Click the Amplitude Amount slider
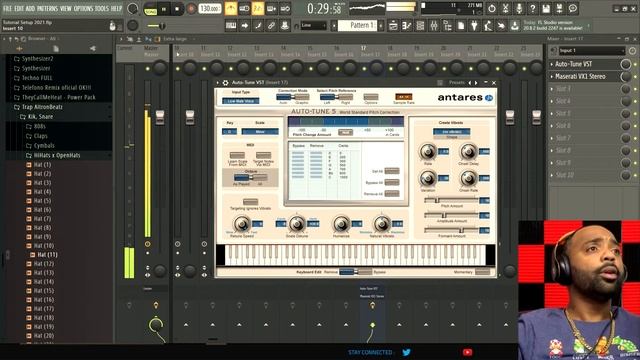This screenshot has height=360, width=640. coord(451,215)
